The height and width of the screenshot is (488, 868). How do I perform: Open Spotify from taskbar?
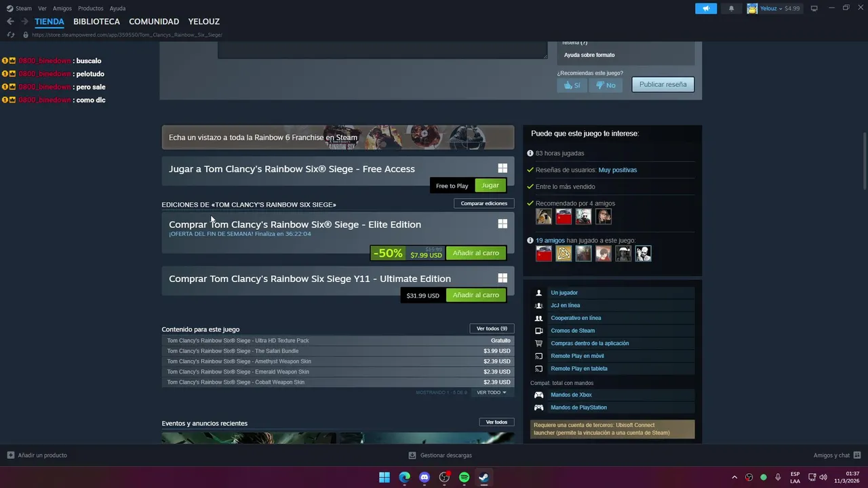[465, 477]
